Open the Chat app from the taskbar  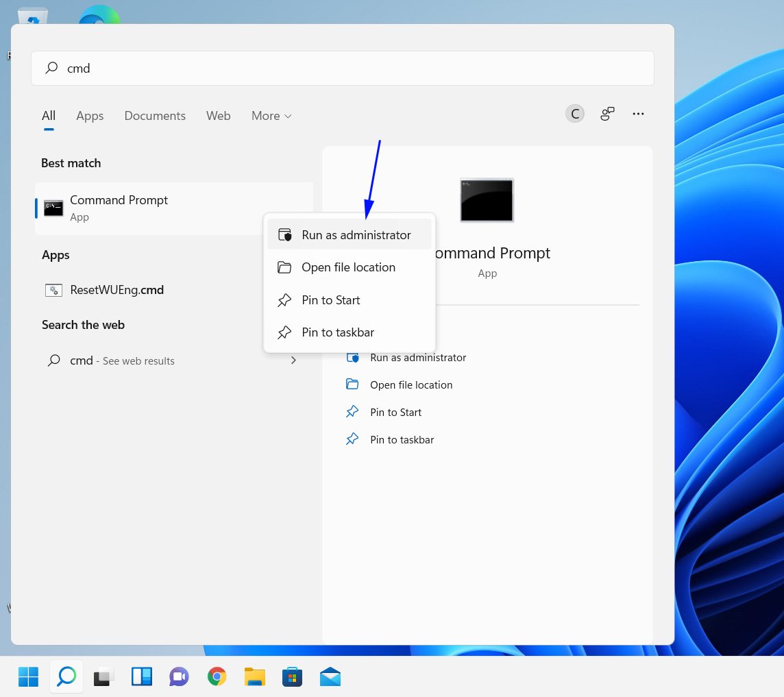[179, 676]
